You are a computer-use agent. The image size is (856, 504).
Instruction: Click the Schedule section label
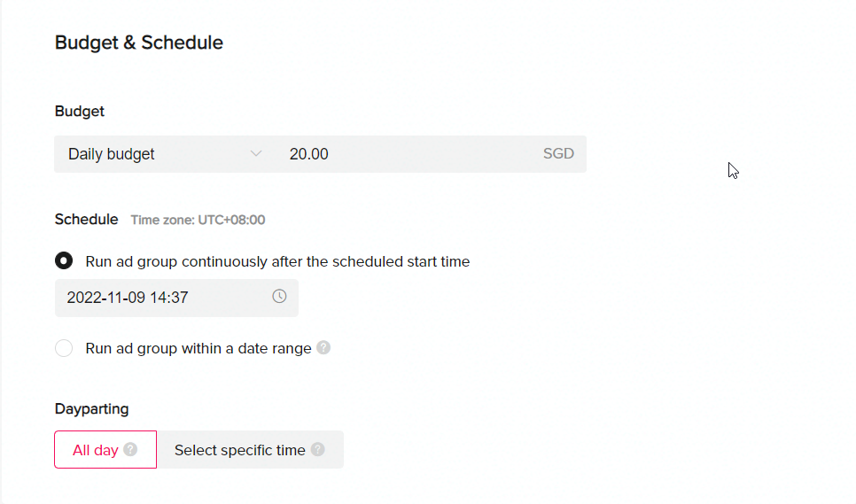pyautogui.click(x=86, y=220)
